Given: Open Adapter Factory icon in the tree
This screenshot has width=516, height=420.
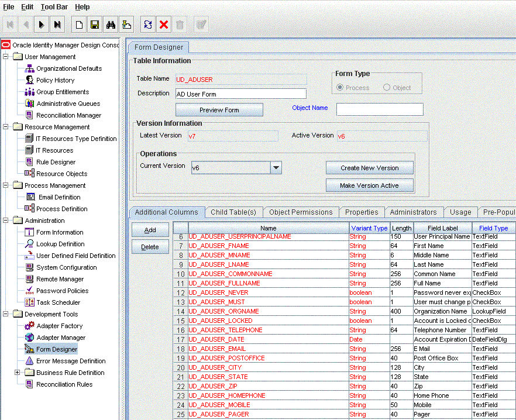Looking at the screenshot, I should click(30, 326).
